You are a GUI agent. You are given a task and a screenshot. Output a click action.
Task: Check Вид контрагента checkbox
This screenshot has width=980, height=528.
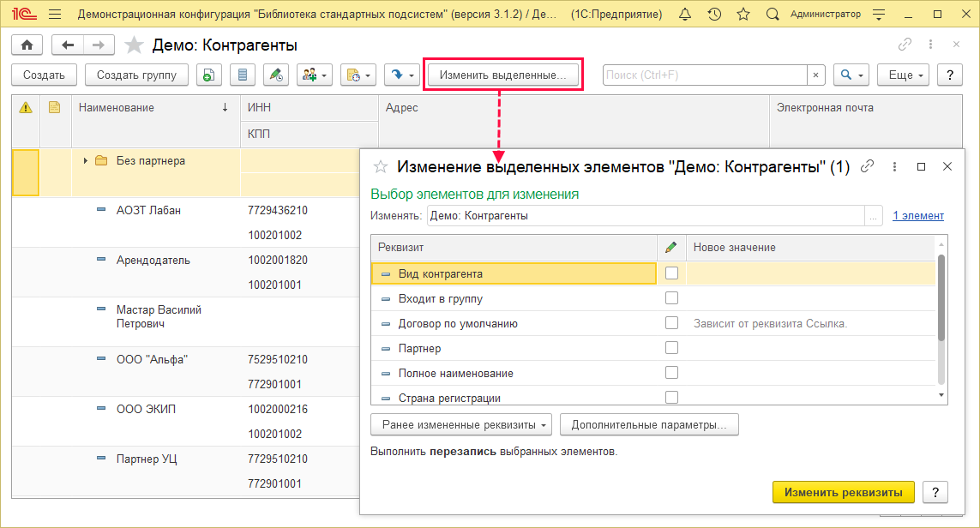click(x=671, y=273)
